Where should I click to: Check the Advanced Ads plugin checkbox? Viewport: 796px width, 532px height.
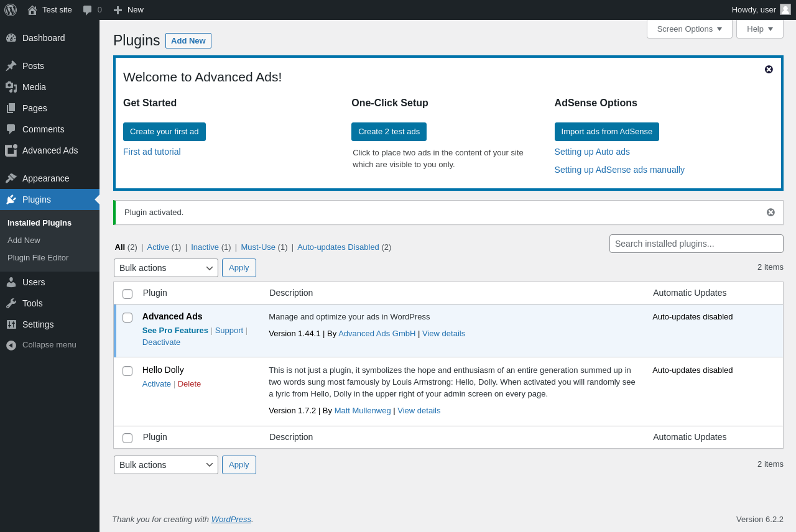pos(127,318)
